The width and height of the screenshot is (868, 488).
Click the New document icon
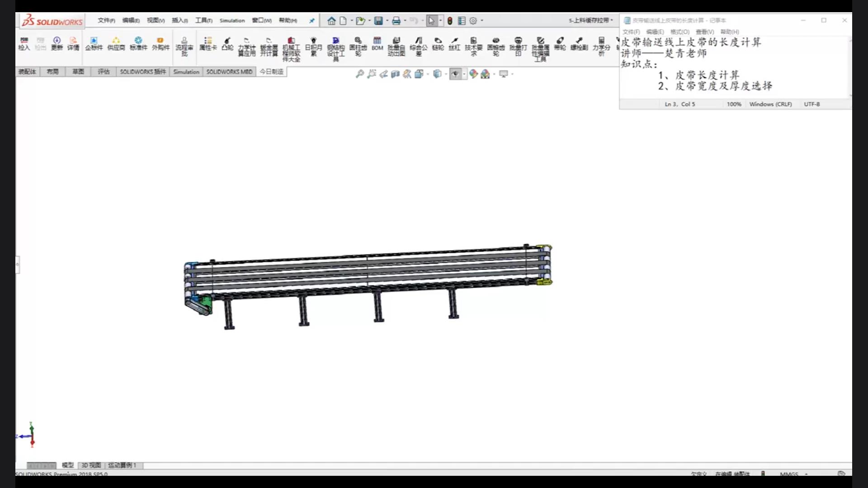(343, 21)
